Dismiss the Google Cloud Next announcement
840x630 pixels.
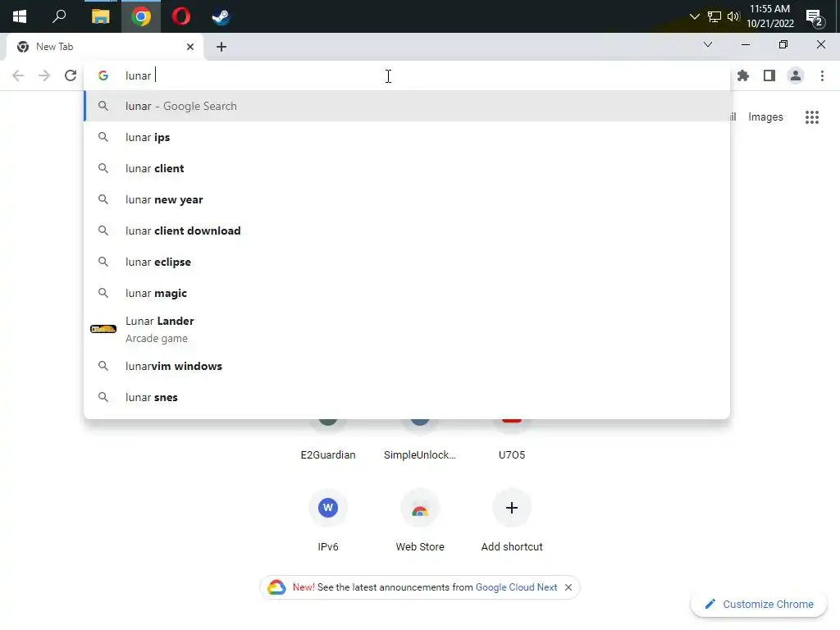click(x=568, y=587)
